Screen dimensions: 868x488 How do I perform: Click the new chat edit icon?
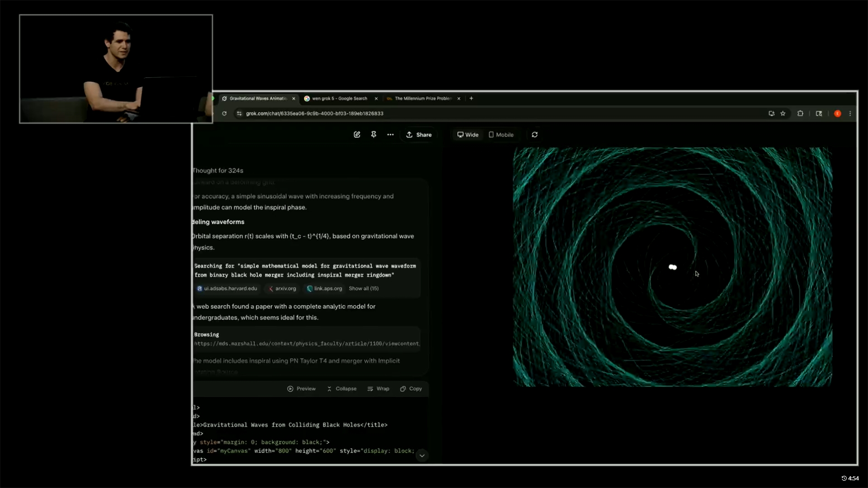click(x=357, y=135)
